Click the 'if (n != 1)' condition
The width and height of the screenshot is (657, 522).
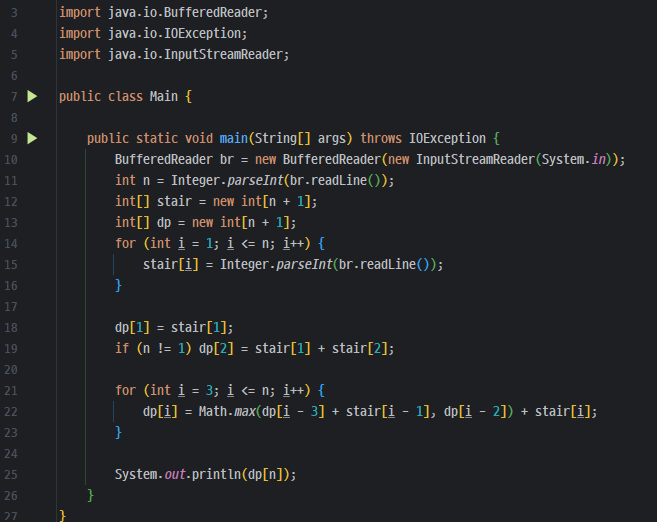coord(153,349)
